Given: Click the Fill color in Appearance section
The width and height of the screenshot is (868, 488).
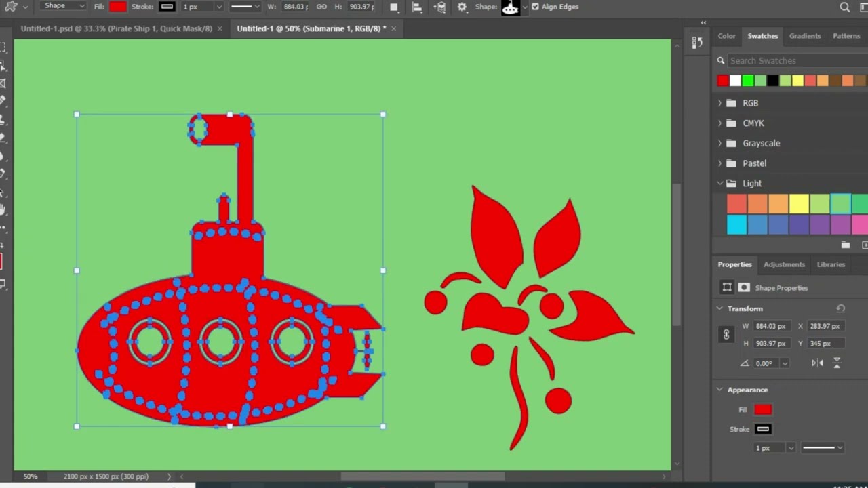Looking at the screenshot, I should [x=763, y=409].
